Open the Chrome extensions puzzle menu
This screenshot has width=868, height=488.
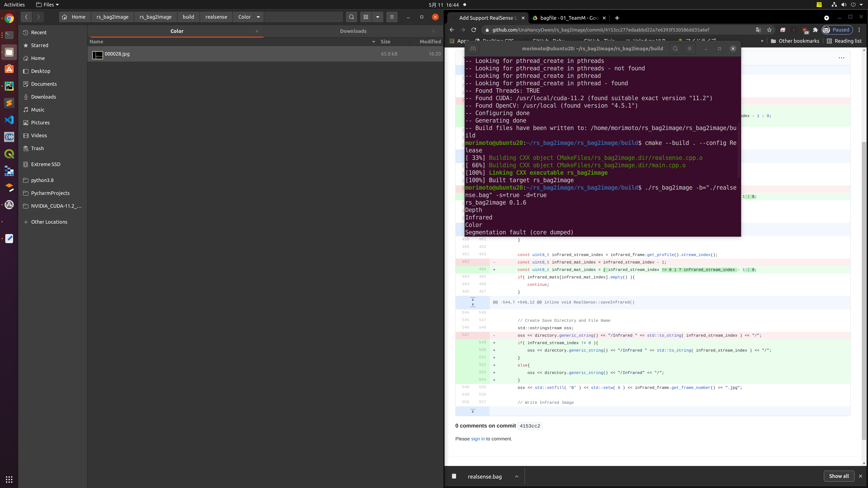[x=815, y=30]
